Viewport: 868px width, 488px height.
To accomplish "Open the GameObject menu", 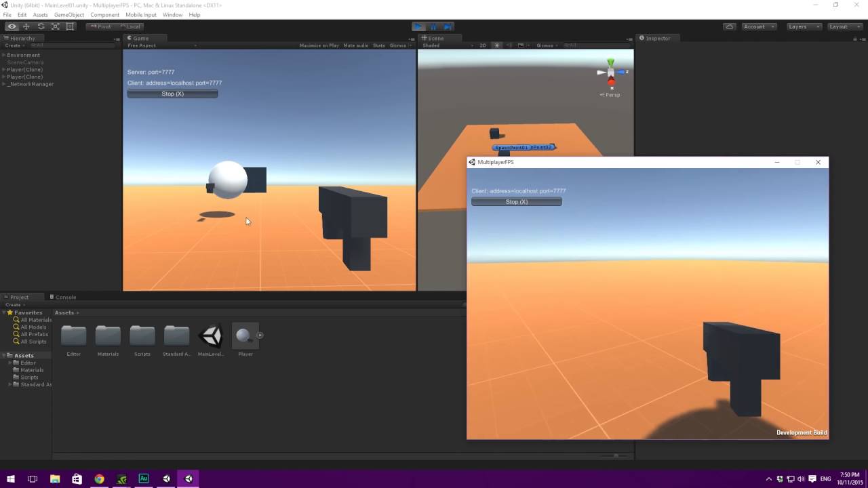I will click(x=69, y=14).
